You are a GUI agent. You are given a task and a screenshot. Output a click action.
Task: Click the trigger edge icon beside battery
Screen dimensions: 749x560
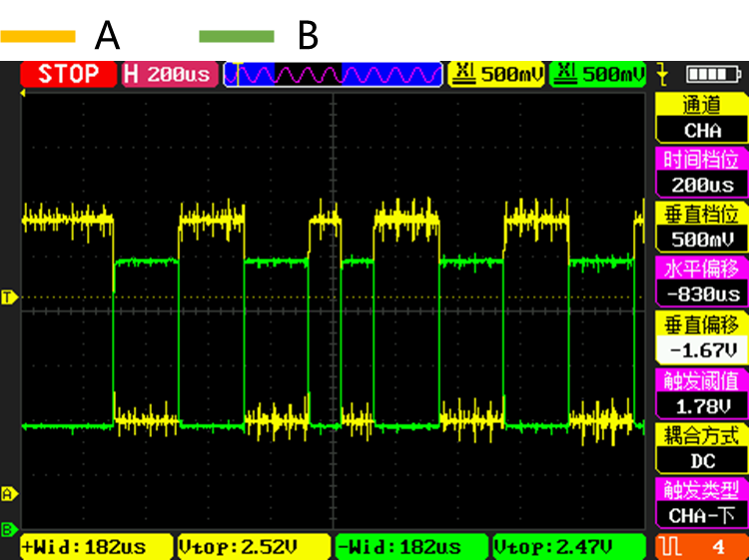(662, 74)
